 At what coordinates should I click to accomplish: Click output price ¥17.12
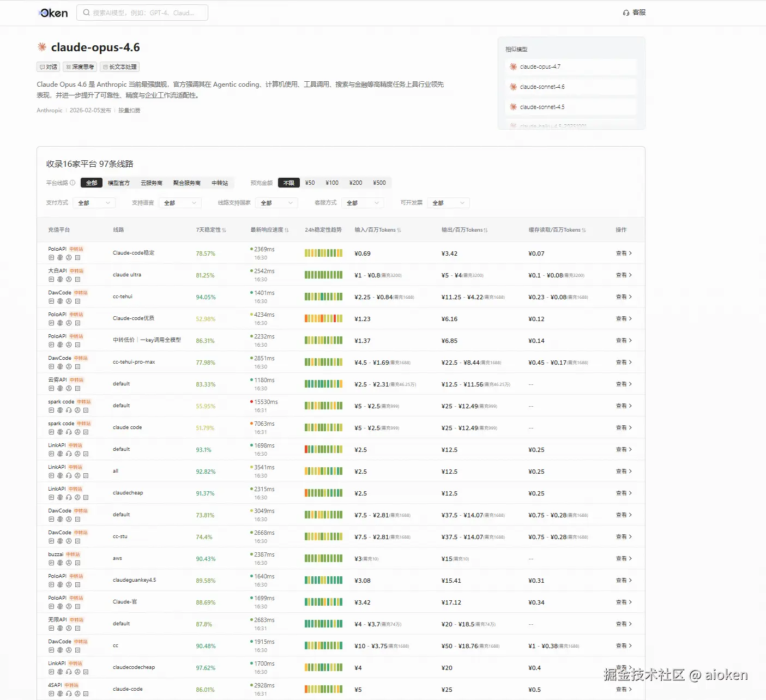[x=451, y=602]
